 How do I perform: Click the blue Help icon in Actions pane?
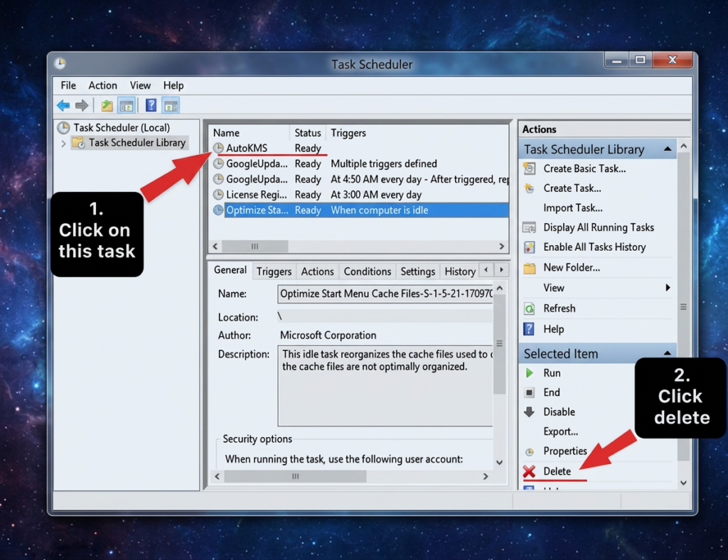tap(529, 329)
